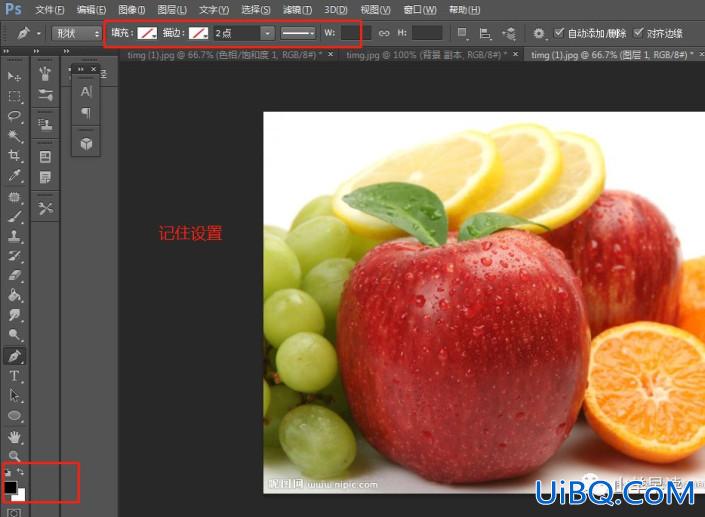Viewport: 705px width, 517px height.
Task: Toggle Quick Mask mode
Action: click(14, 513)
